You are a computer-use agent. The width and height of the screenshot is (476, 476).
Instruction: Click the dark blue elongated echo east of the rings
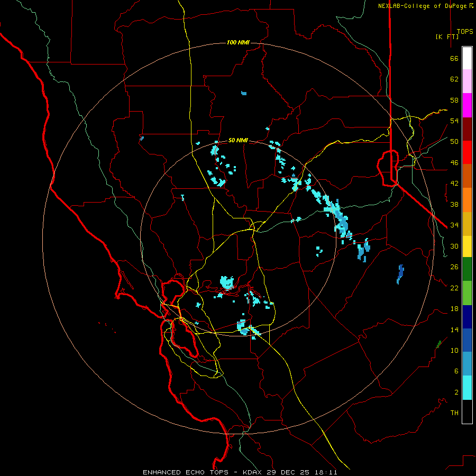coord(400,274)
